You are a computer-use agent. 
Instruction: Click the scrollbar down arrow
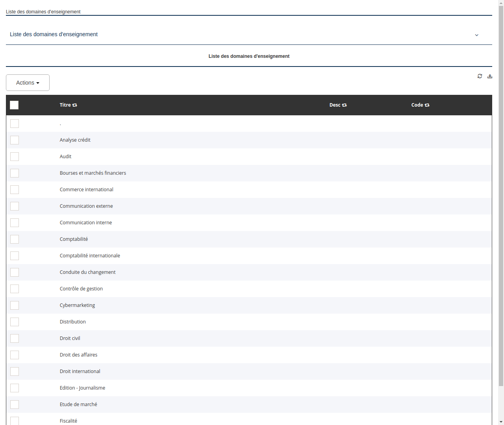click(x=501, y=422)
